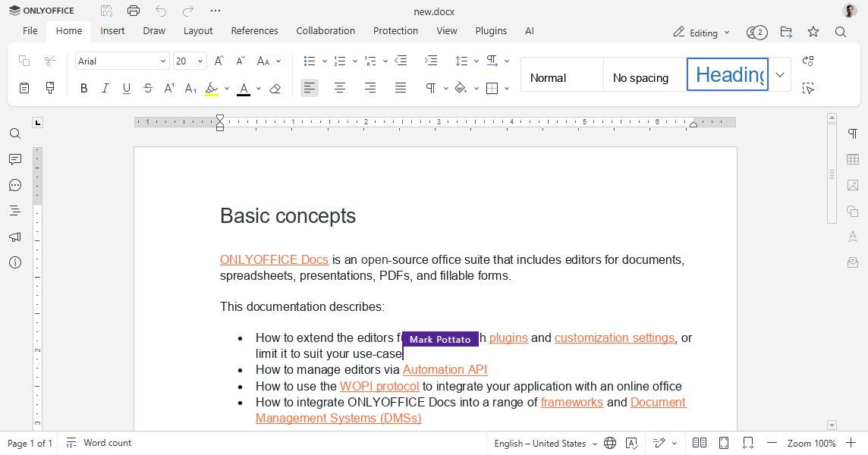
Task: Undo the last action
Action: point(161,11)
